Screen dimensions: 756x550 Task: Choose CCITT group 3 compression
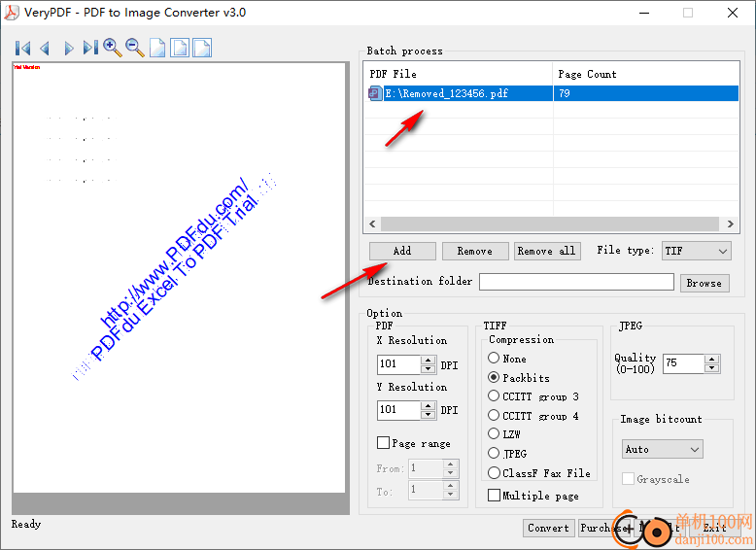click(x=494, y=395)
